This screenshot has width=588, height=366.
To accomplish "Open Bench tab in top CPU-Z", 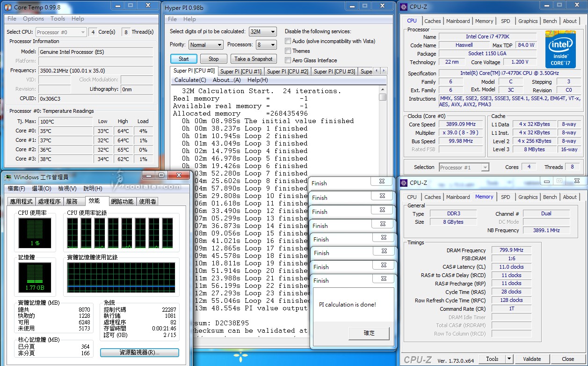I will pyautogui.click(x=550, y=21).
